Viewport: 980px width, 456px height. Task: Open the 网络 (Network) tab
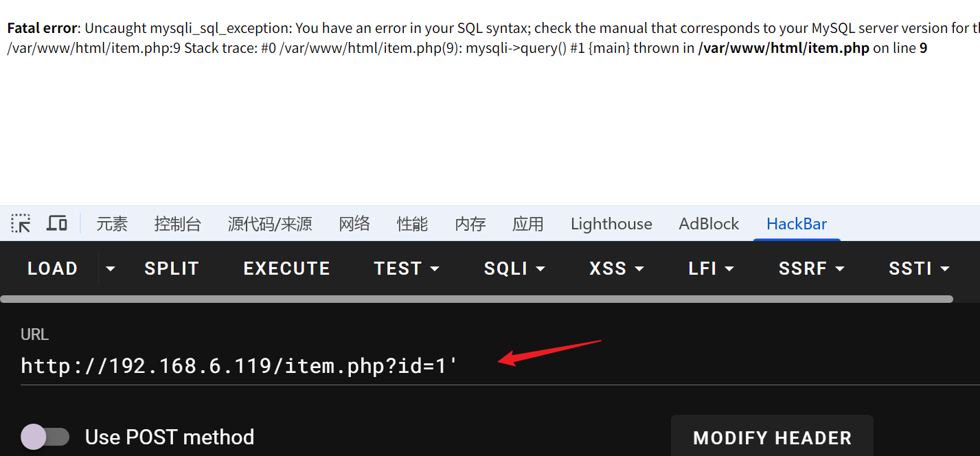pyautogui.click(x=354, y=224)
